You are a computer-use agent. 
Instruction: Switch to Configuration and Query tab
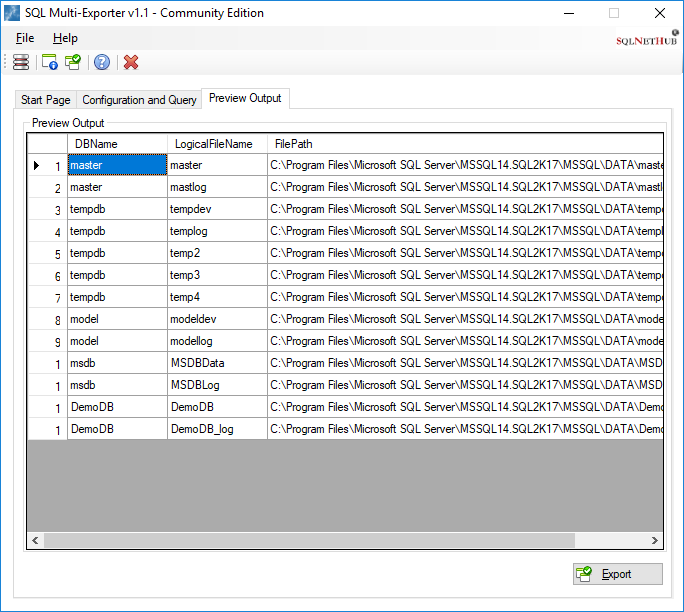[139, 100]
